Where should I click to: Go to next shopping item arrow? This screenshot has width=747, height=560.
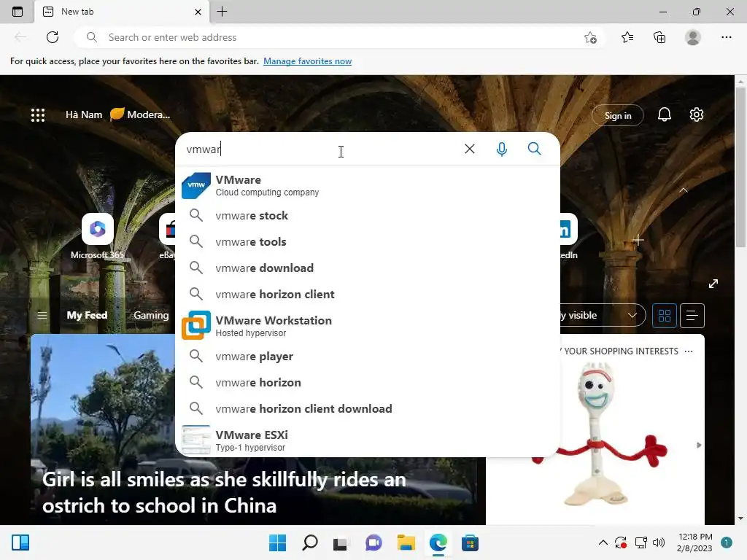tap(698, 446)
